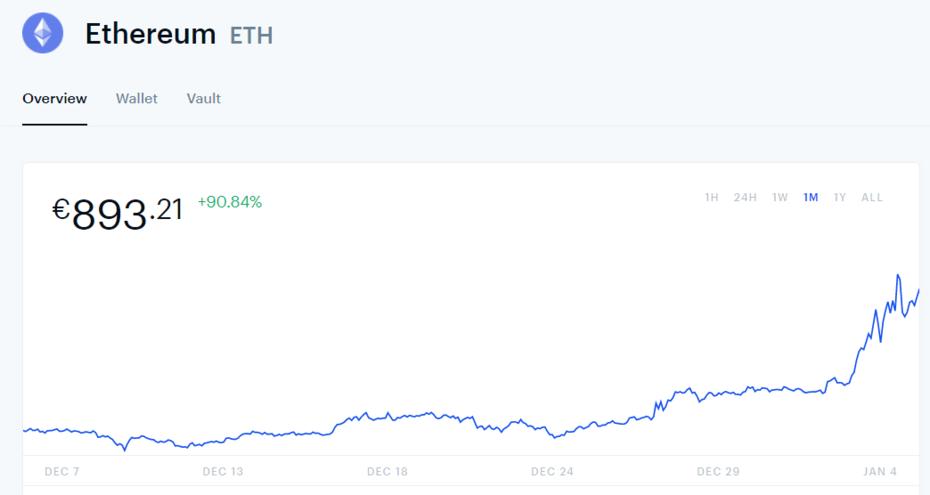Switch chart to the 24H range
The image size is (930, 495).
[x=745, y=198]
